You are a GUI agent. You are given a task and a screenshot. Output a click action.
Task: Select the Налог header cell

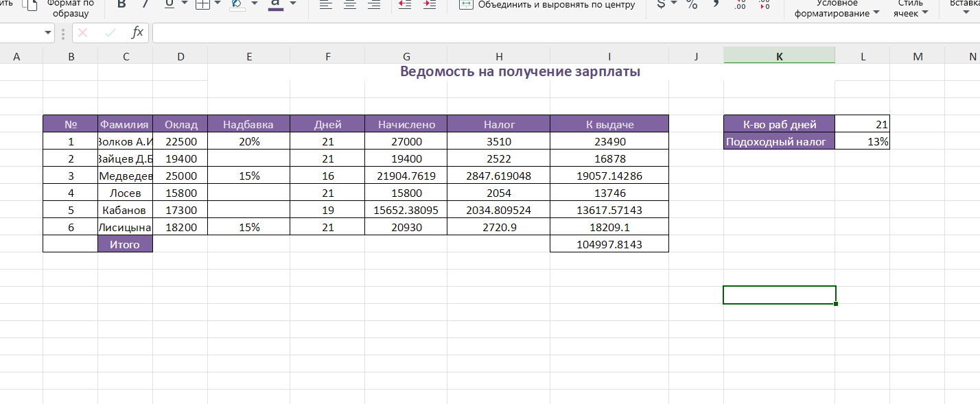tap(499, 124)
